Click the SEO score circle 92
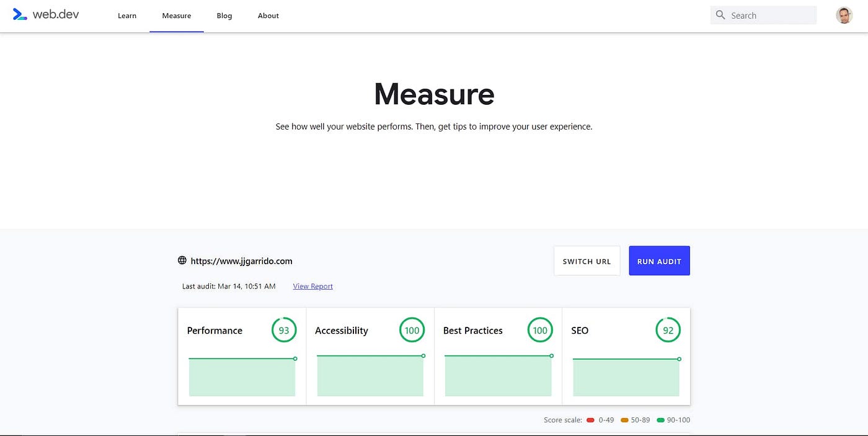This screenshot has height=436, width=868. click(668, 330)
